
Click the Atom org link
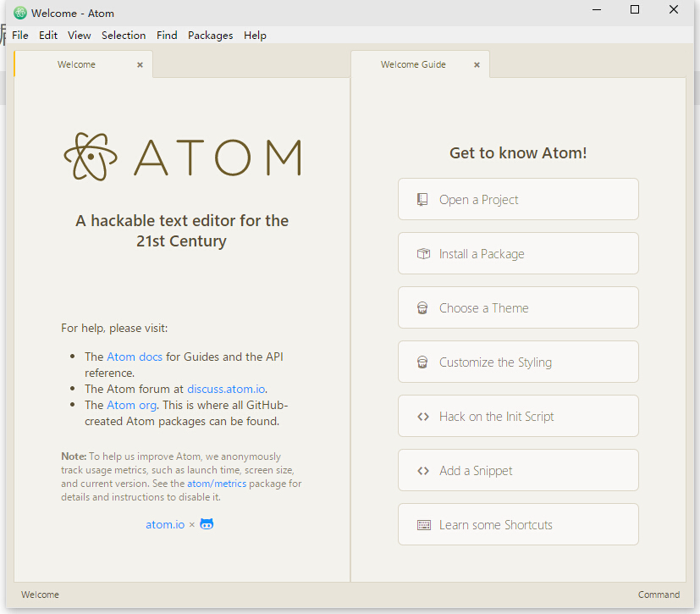132,405
